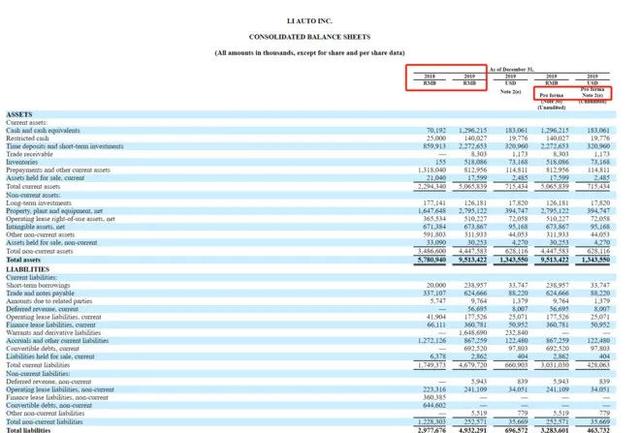Click the '(All amounts in thousands...' subtitle line
This screenshot has width=640, height=433.
[309, 53]
